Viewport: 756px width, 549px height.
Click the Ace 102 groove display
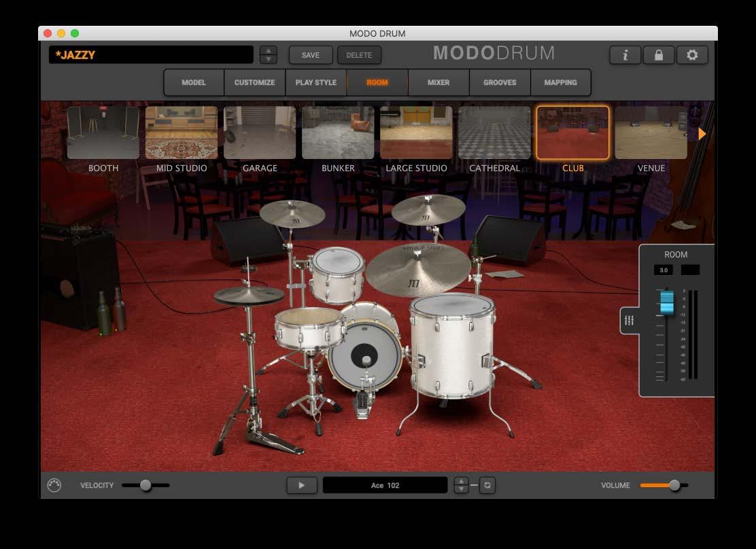tap(385, 485)
